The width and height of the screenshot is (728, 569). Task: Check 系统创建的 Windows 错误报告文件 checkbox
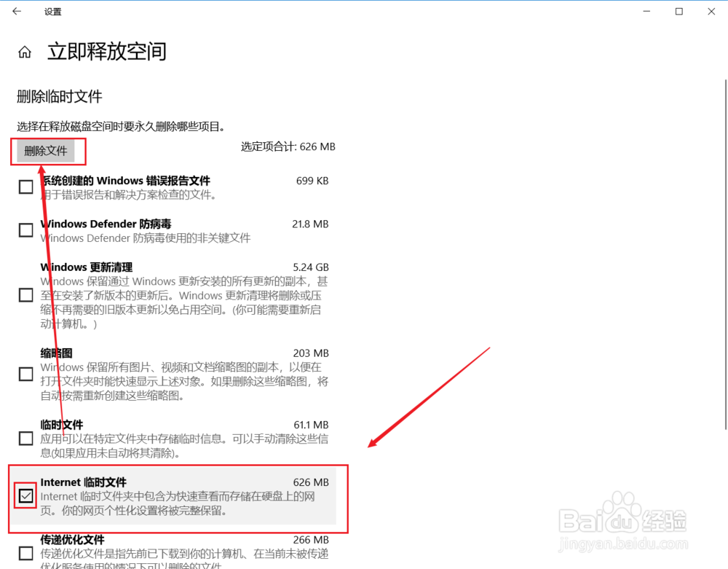coord(26,187)
